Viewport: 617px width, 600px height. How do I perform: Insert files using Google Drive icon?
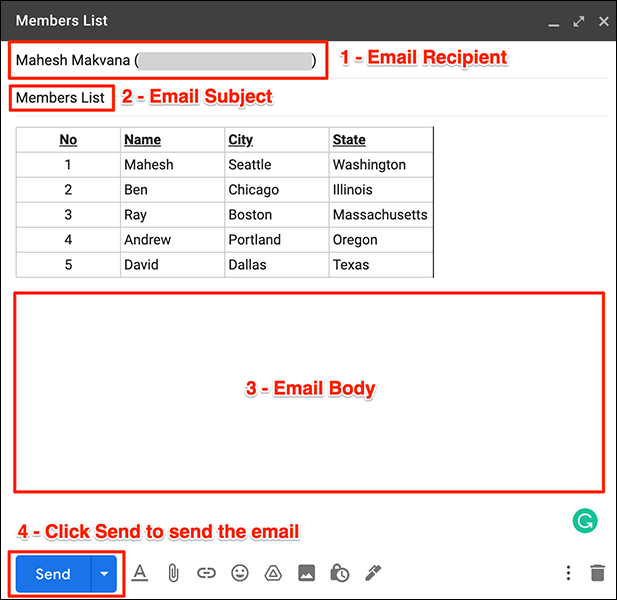pyautogui.click(x=273, y=573)
